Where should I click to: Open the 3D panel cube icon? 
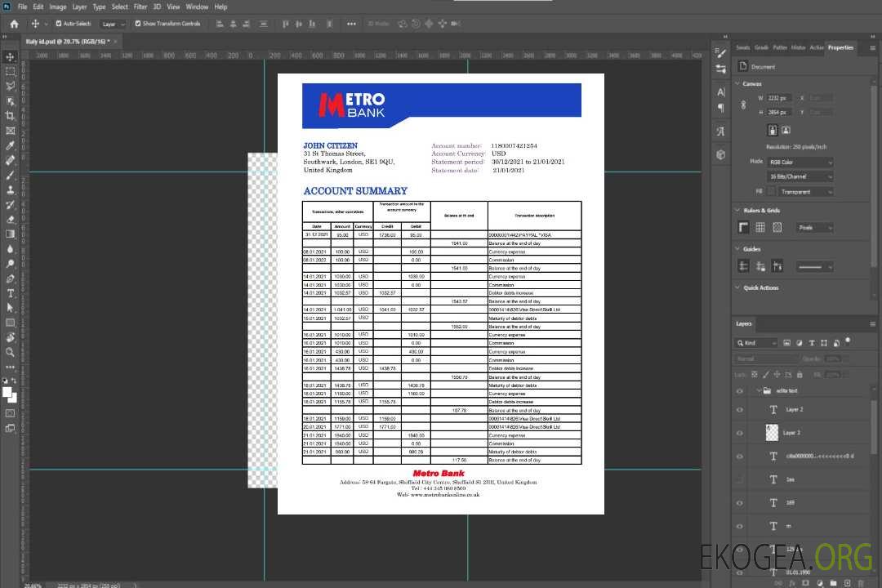click(x=721, y=154)
